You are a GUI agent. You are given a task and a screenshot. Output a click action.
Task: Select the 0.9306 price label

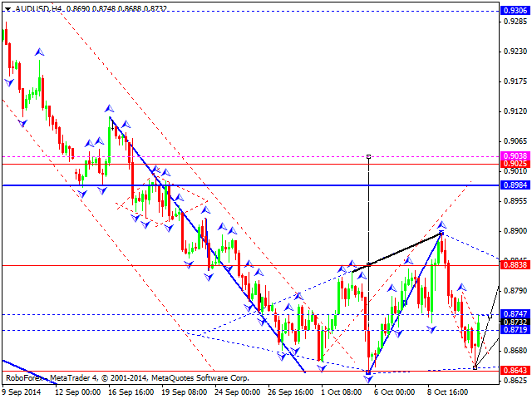click(x=515, y=11)
